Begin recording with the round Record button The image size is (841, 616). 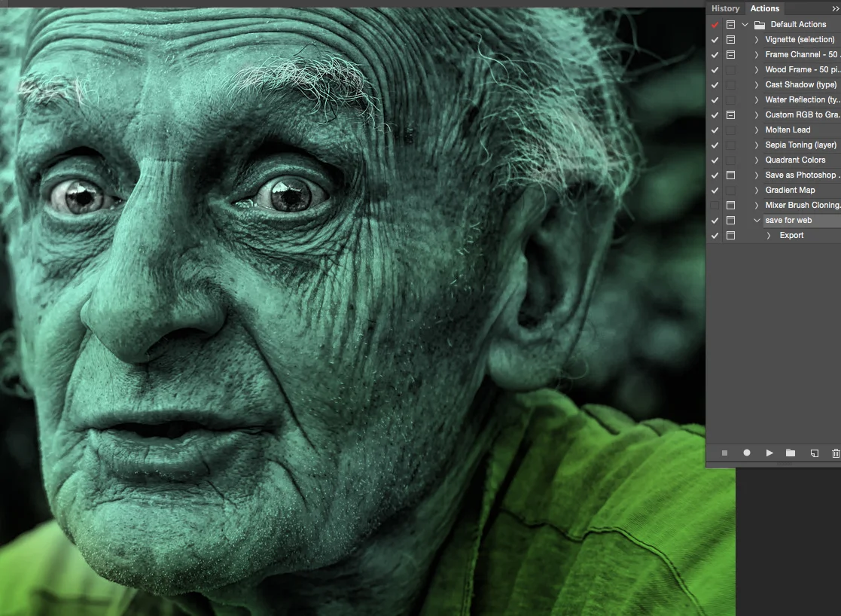[747, 453]
